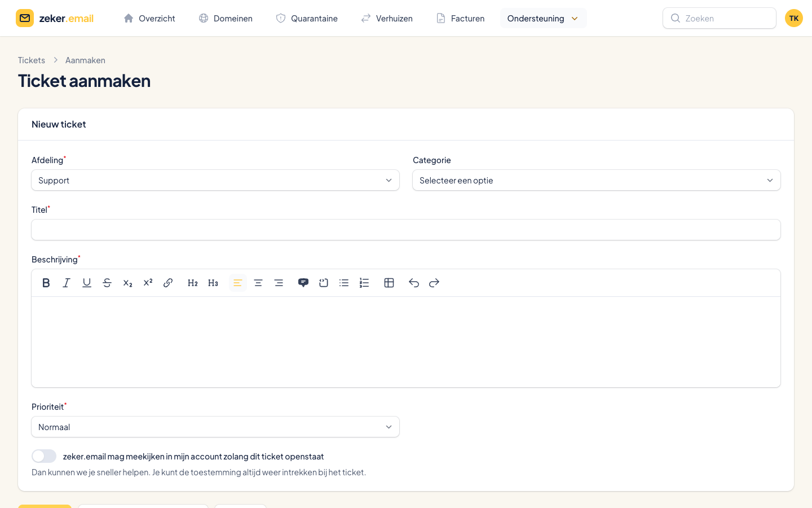The image size is (812, 508).
Task: Insert a table into the description
Action: (x=389, y=283)
